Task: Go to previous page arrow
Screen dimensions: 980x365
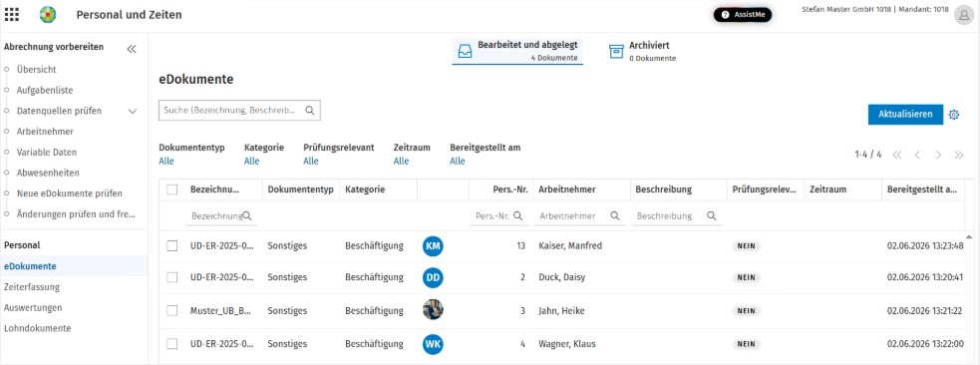Action: 917,155
